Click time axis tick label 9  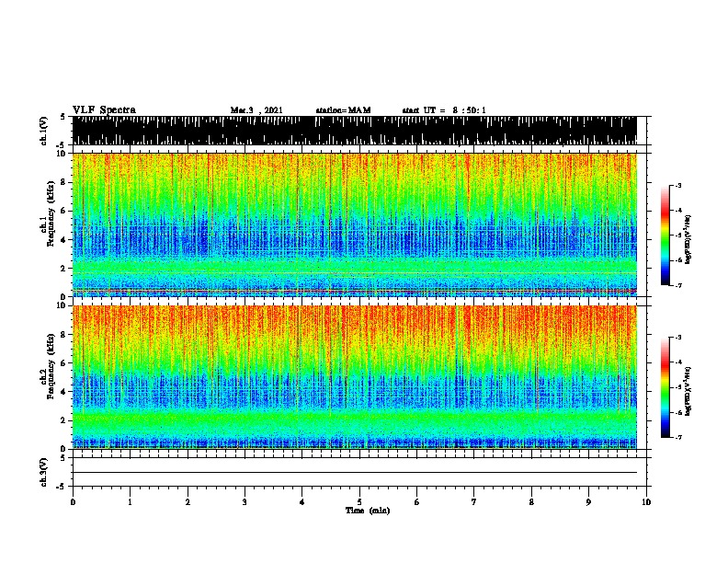588,502
